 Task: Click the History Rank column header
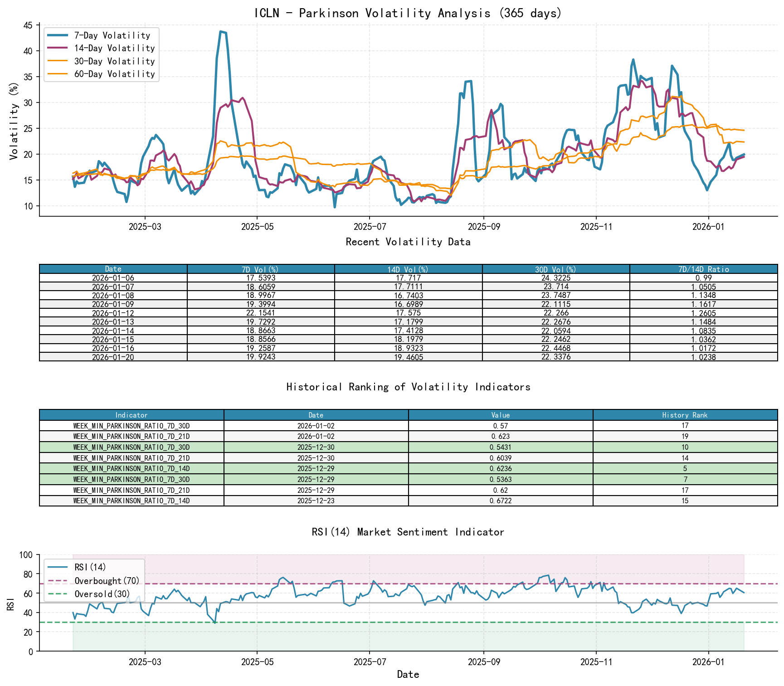683,415
